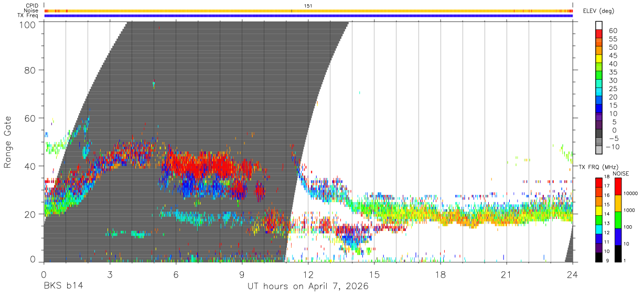The height and width of the screenshot is (297, 644).
Task: Click the BKS b14 radar label
Action: 63,286
